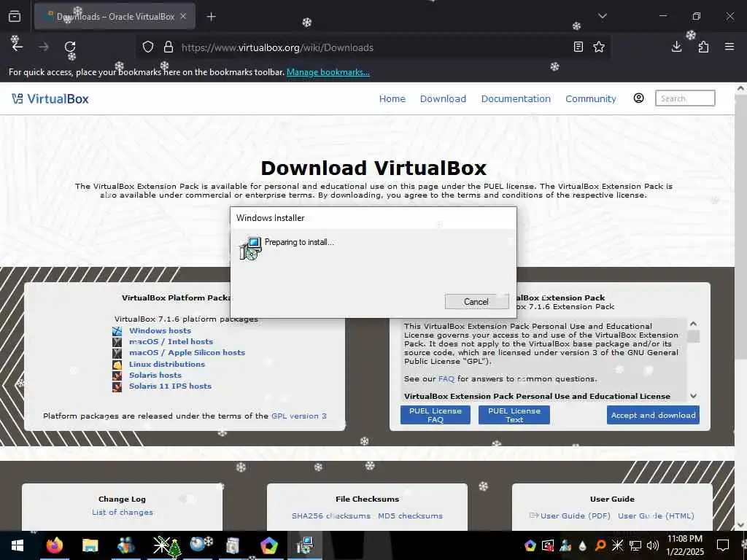Open the Firefox application menu
Screen dimensions: 747x560
point(729,47)
